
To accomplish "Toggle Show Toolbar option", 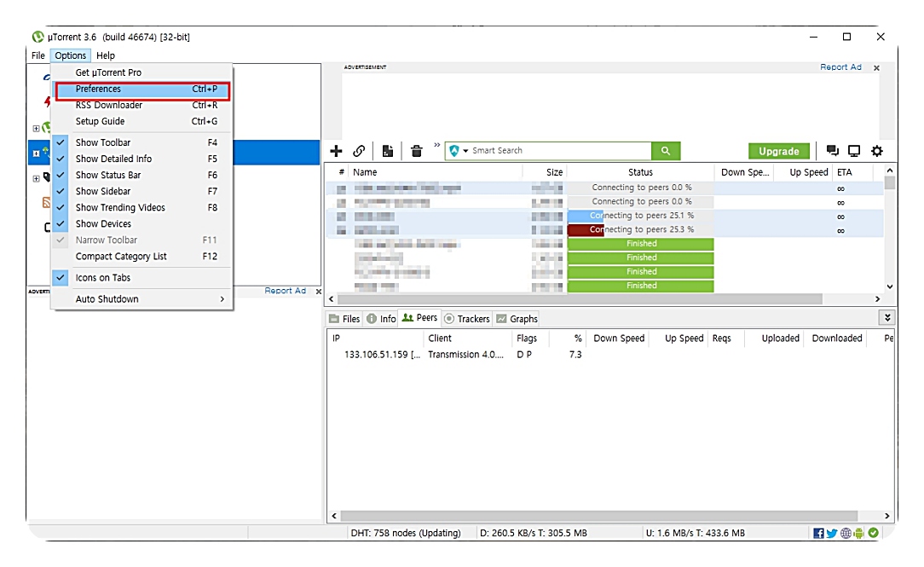I will [x=141, y=142].
